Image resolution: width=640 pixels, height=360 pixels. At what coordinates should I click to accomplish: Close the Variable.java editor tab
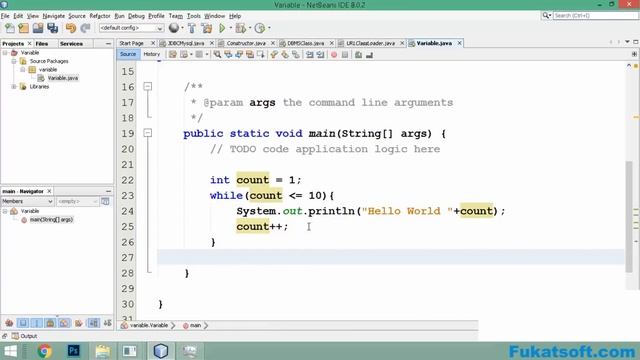pos(459,43)
